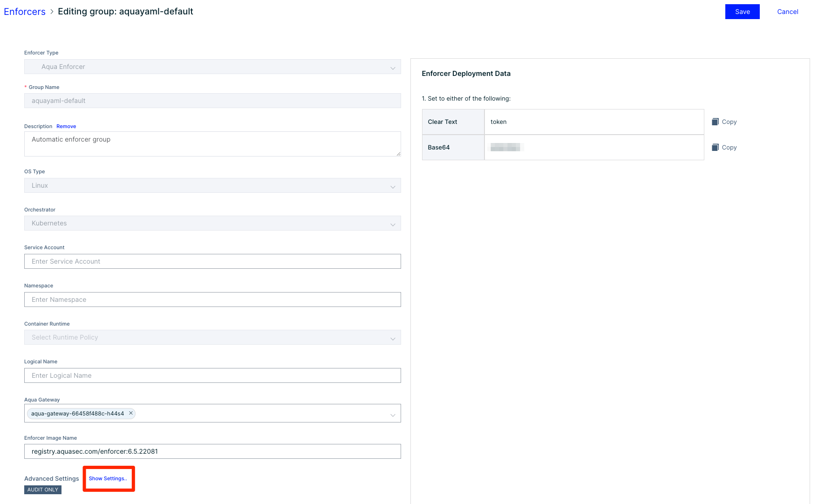Expand the Aqua Gateway dropdown
This screenshot has height=504, width=818.
click(x=393, y=413)
